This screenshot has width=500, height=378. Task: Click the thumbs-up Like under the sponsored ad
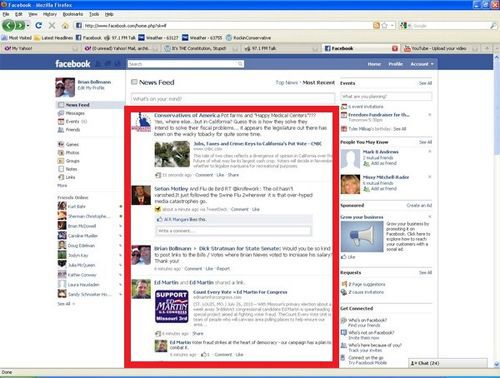(348, 257)
